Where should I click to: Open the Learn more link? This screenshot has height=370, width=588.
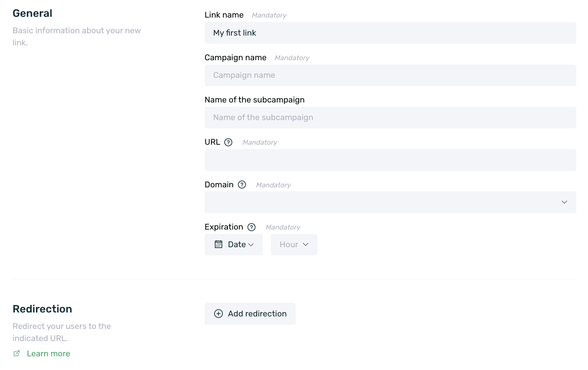pyautogui.click(x=49, y=354)
